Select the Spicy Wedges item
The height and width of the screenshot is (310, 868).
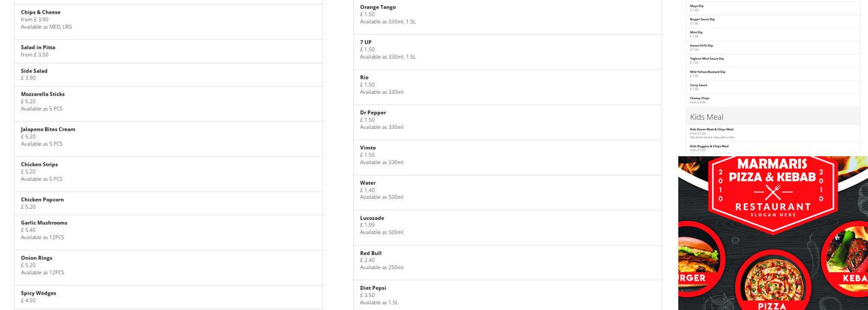click(x=38, y=293)
